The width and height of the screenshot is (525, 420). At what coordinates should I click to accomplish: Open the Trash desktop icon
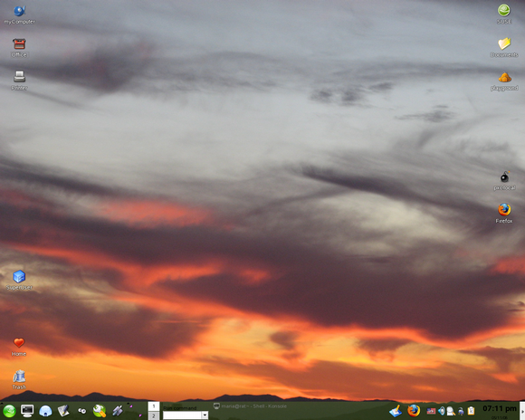(x=19, y=379)
